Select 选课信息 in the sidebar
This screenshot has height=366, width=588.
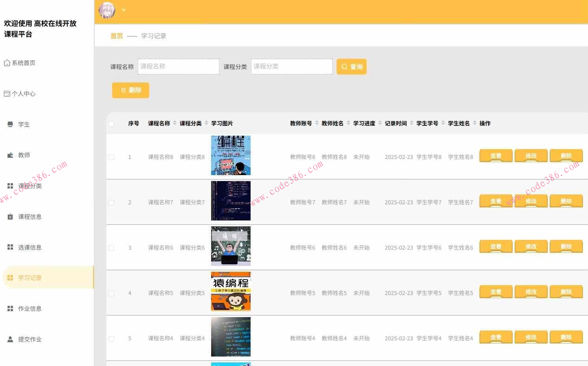pyautogui.click(x=30, y=247)
